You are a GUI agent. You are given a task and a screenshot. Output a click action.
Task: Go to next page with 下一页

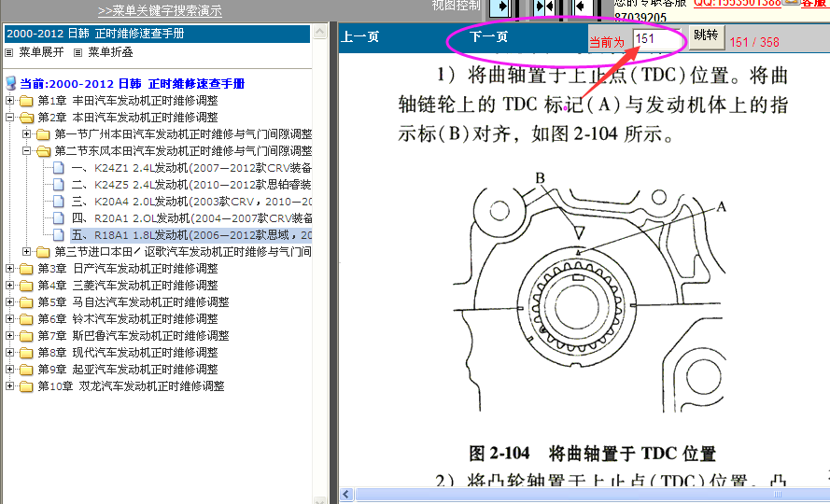click(x=488, y=37)
